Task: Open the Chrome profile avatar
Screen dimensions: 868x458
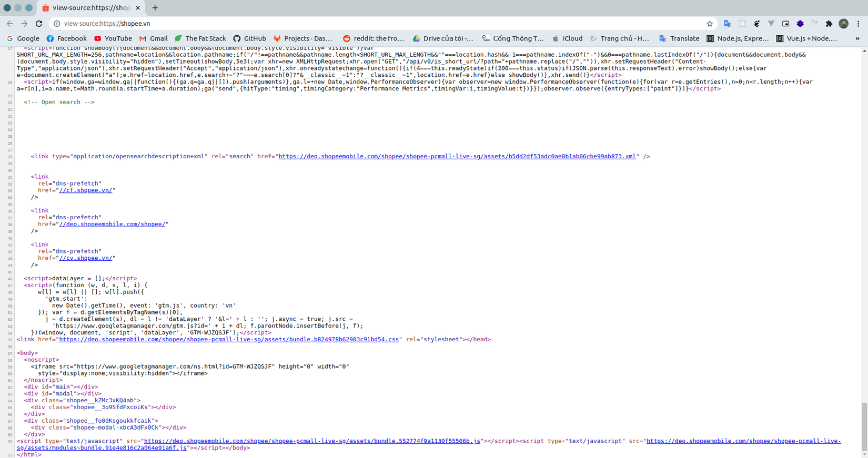Action: [x=844, y=24]
